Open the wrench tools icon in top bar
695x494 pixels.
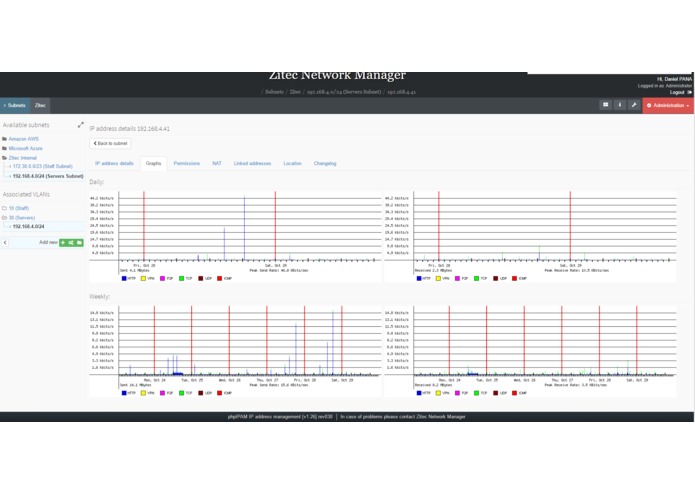[634, 105]
